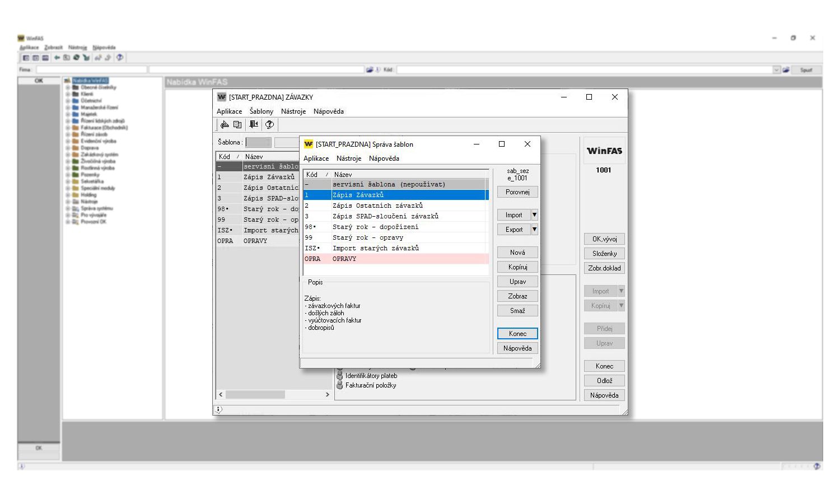Click the folder icon beside Klienti
The image size is (840, 504).
(75, 94)
